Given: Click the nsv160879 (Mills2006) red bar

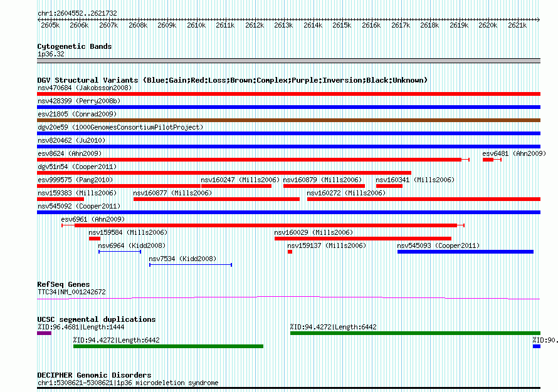Looking at the screenshot, I should (x=324, y=186).
